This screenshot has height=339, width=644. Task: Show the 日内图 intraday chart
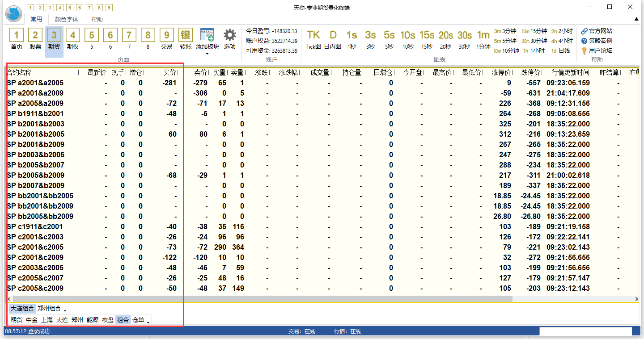(x=333, y=39)
